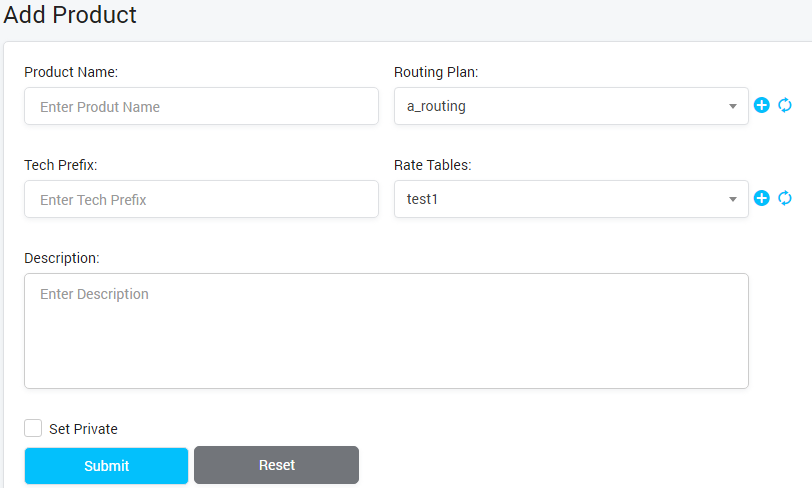The width and height of the screenshot is (812, 488).
Task: Refresh the Routing Plan list
Action: (x=785, y=105)
